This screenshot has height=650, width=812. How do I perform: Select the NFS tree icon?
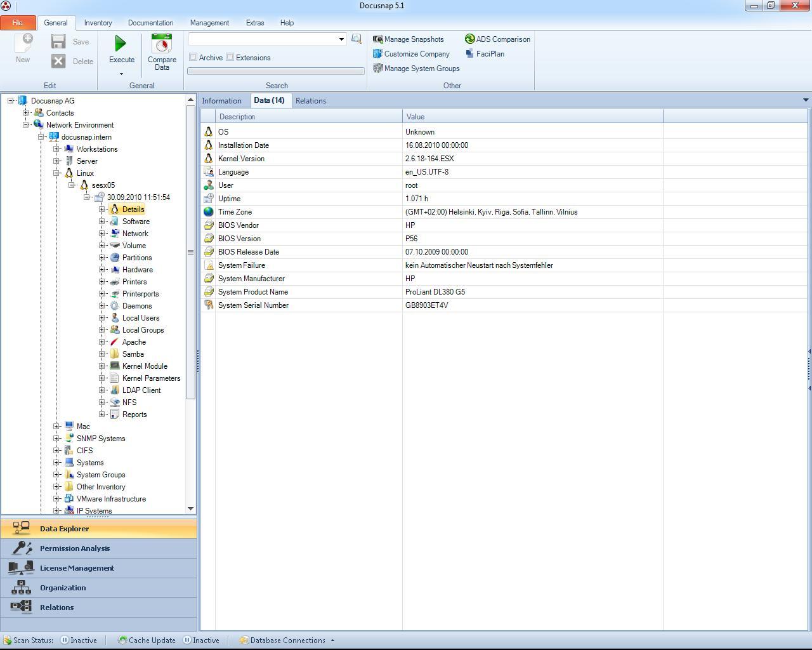point(114,402)
